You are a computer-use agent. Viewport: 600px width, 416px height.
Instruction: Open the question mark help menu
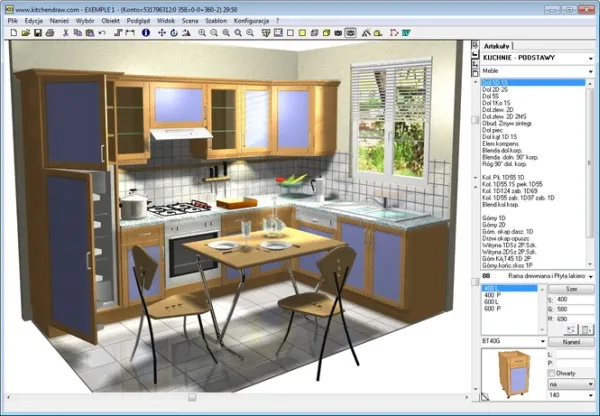click(277, 21)
